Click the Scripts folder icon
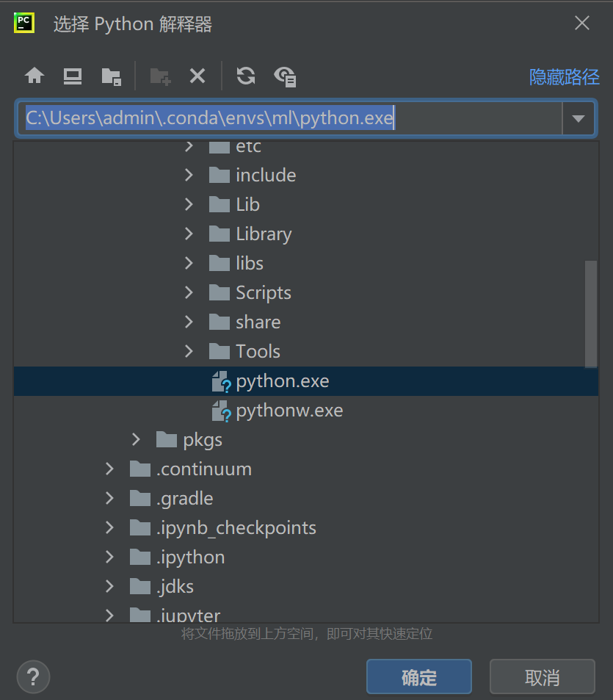613x700 pixels. [220, 292]
